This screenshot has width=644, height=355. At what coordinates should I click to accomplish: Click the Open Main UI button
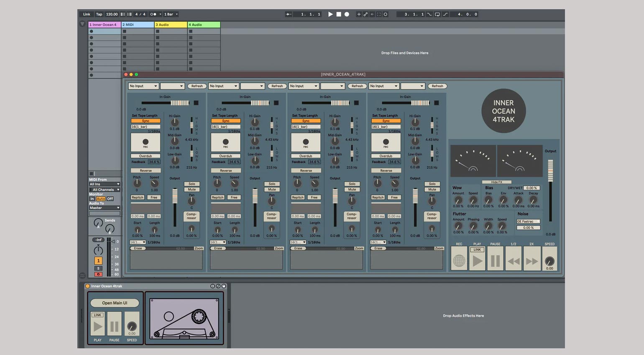pos(115,303)
